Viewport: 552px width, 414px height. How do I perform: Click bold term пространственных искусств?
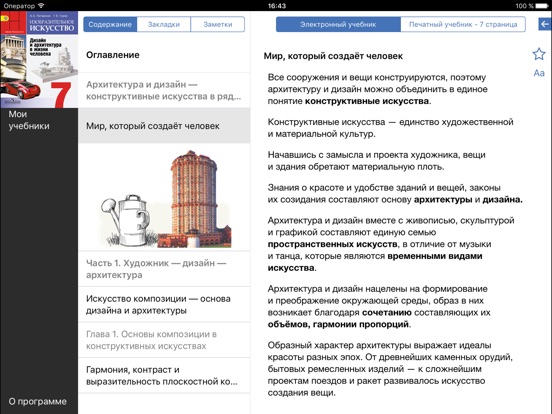[332, 244]
